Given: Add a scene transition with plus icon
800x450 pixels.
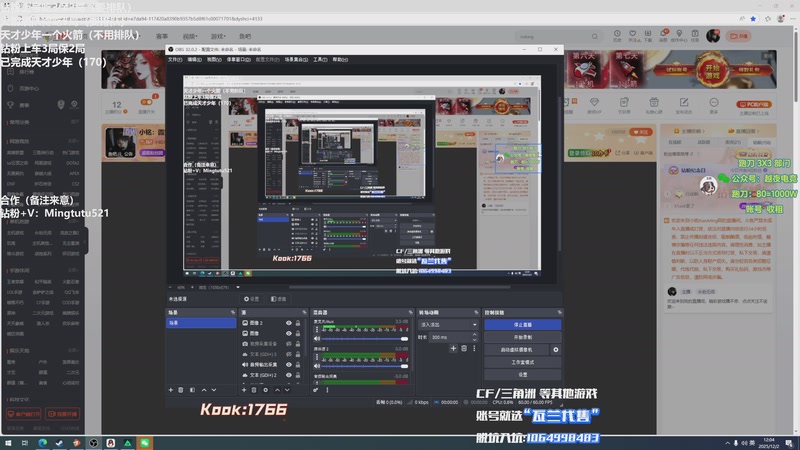Looking at the screenshot, I should [x=453, y=348].
